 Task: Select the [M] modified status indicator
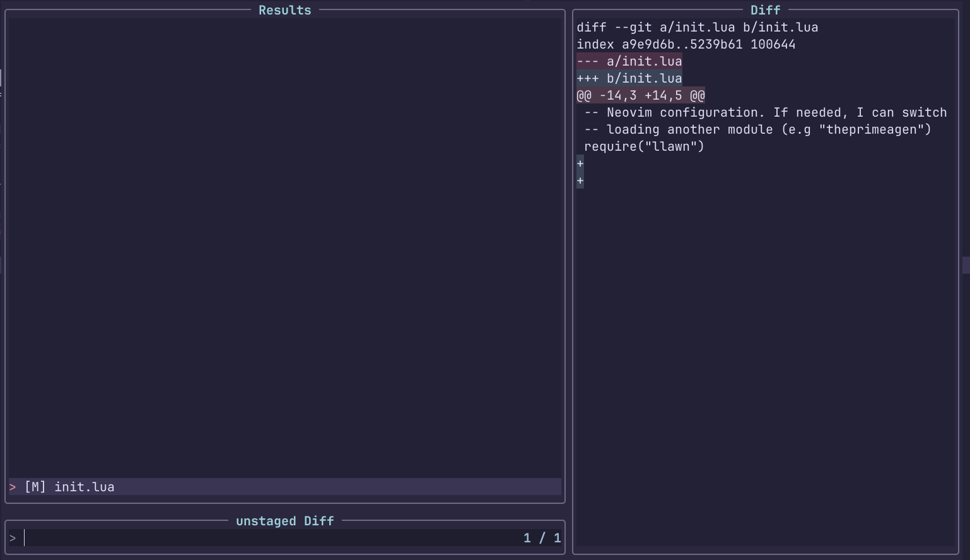point(34,486)
